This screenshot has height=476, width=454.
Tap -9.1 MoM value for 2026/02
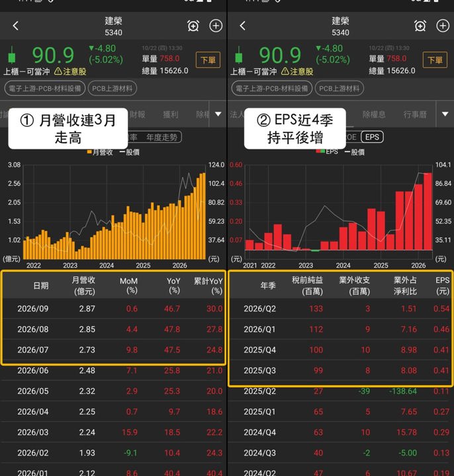click(x=130, y=453)
